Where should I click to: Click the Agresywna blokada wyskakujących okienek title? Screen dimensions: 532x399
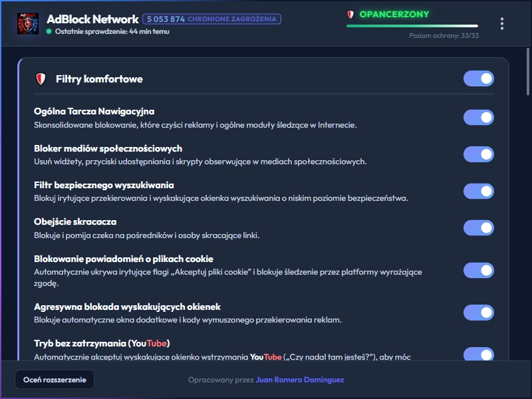(127, 307)
